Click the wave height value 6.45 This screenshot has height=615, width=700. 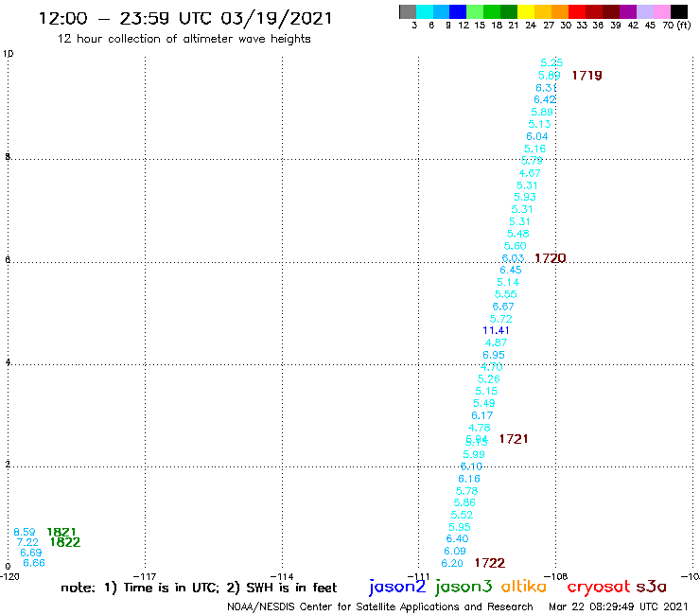click(511, 270)
